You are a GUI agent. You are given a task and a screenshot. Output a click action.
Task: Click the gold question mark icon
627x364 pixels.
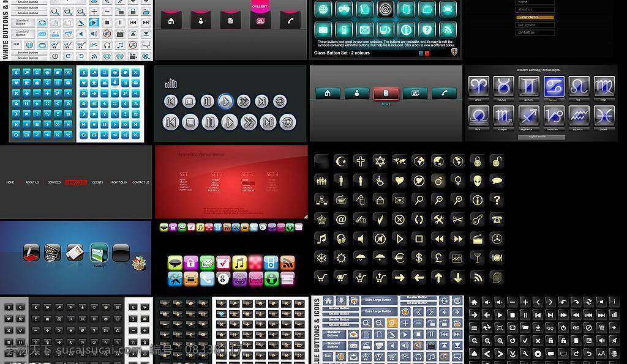pyautogui.click(x=497, y=200)
